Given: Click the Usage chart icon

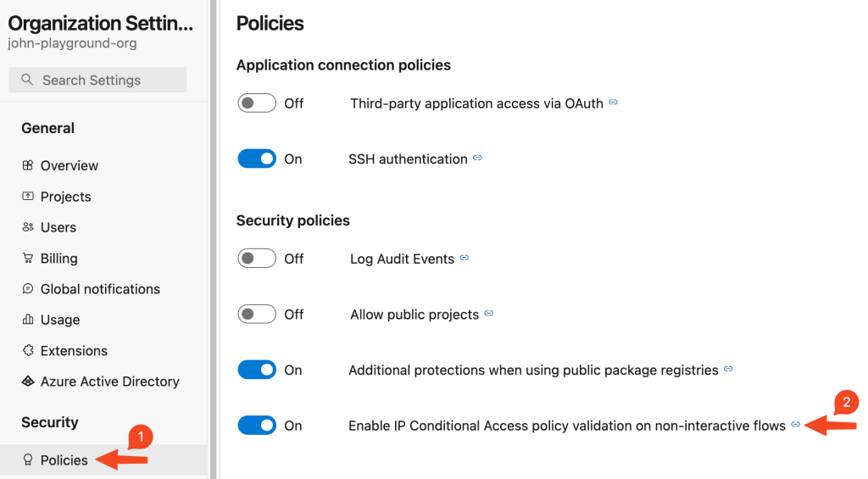Looking at the screenshot, I should (28, 320).
